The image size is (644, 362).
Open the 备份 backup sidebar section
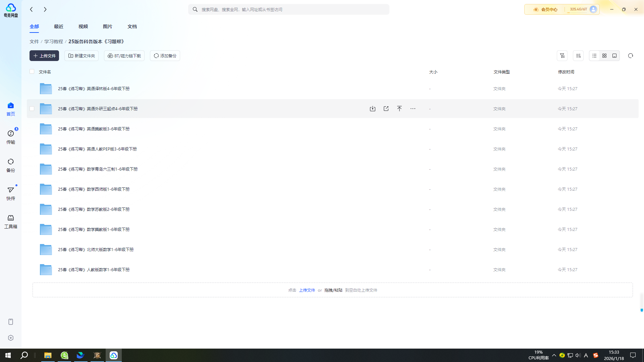(11, 165)
